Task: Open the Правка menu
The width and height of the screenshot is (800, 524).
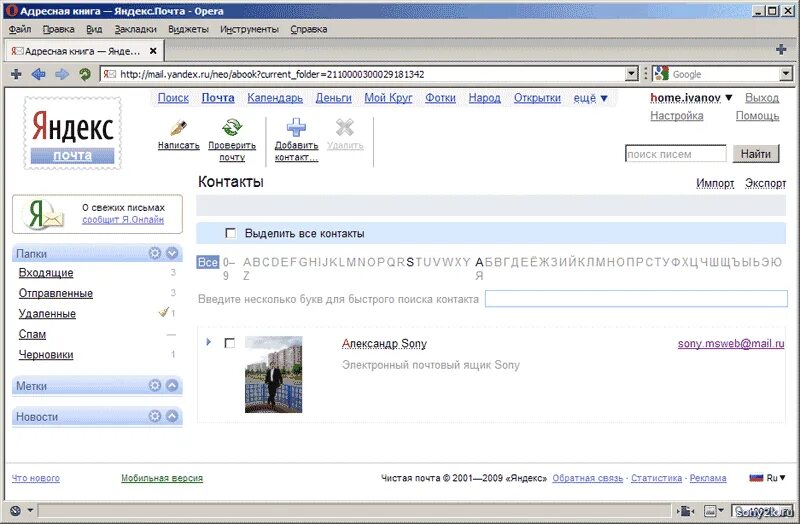Action: (58, 29)
